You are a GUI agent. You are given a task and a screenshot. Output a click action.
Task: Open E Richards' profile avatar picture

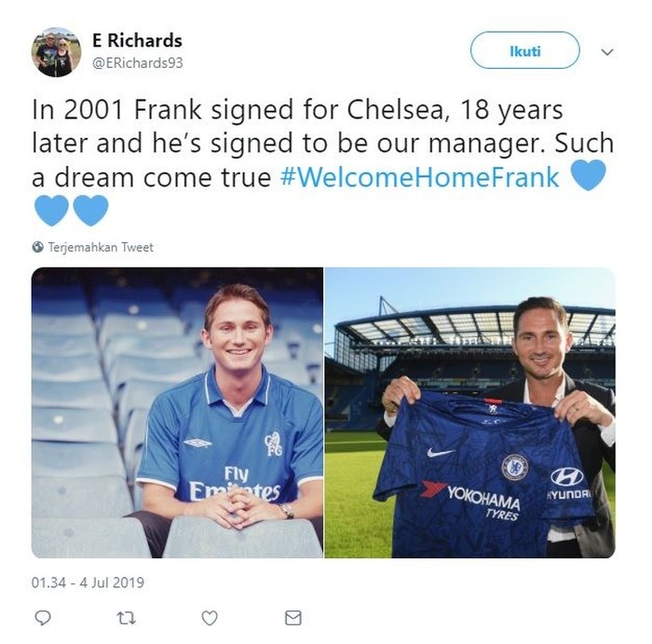[56, 52]
